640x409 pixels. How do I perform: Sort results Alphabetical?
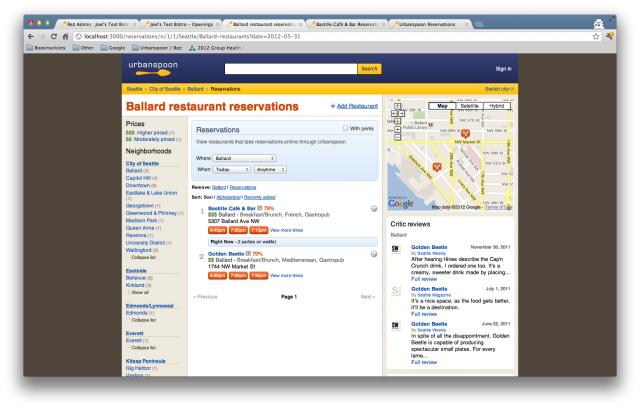coord(229,197)
